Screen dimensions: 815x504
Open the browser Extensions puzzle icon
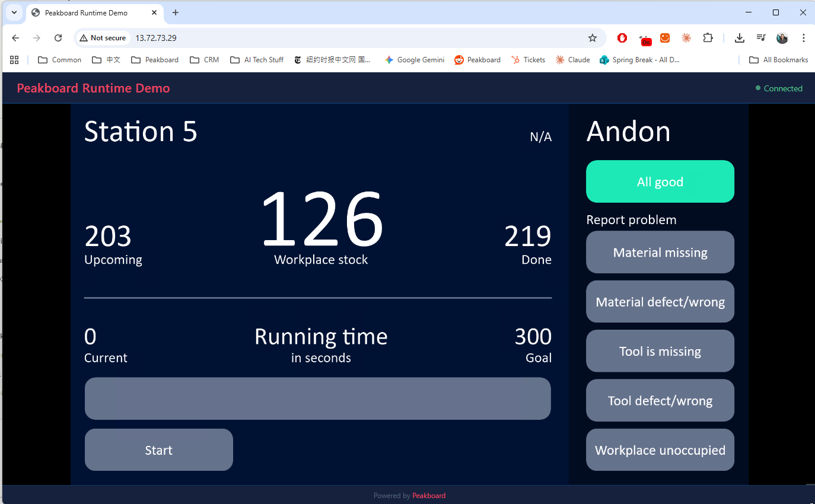pyautogui.click(x=708, y=37)
